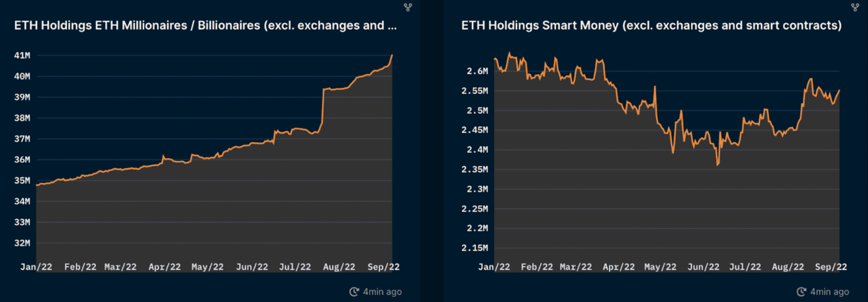The height and width of the screenshot is (302, 868).
Task: Click the 35M axis label
Action: (x=22, y=181)
